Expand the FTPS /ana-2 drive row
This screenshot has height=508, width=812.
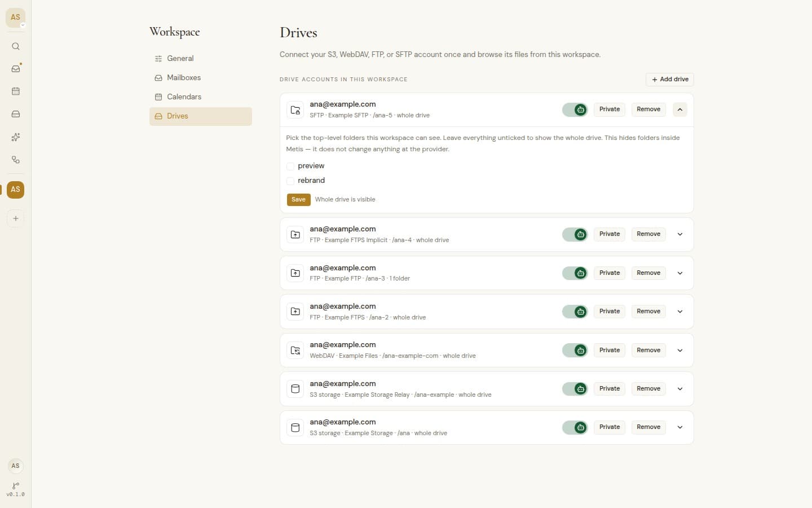[680, 312]
